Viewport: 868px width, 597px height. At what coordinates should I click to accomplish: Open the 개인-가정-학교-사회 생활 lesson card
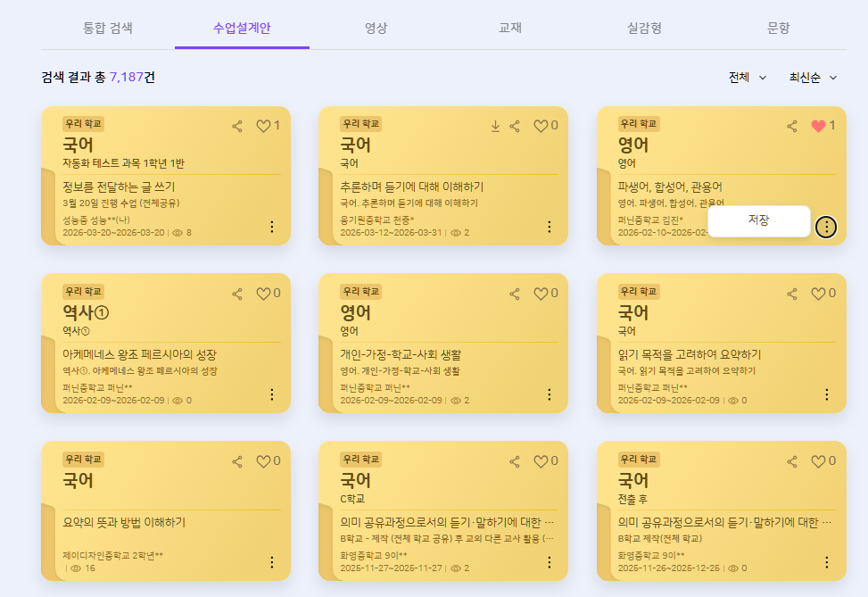442,354
